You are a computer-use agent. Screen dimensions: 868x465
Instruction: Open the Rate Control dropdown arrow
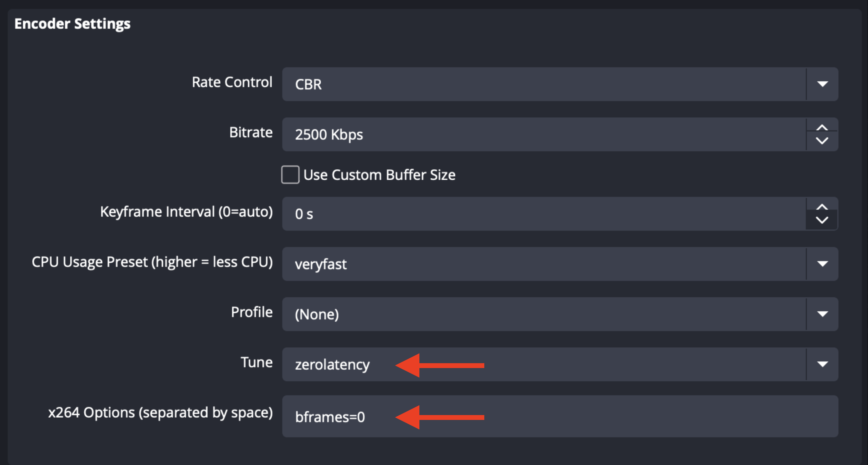pos(822,84)
